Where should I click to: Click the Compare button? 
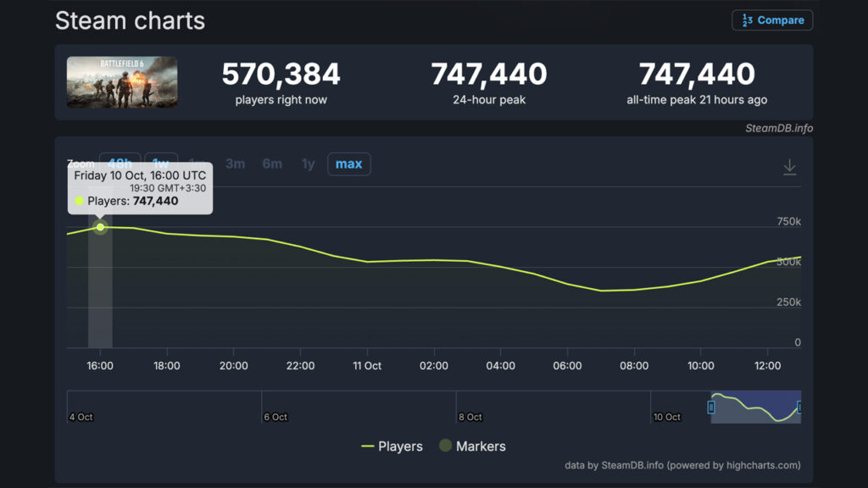click(x=772, y=20)
